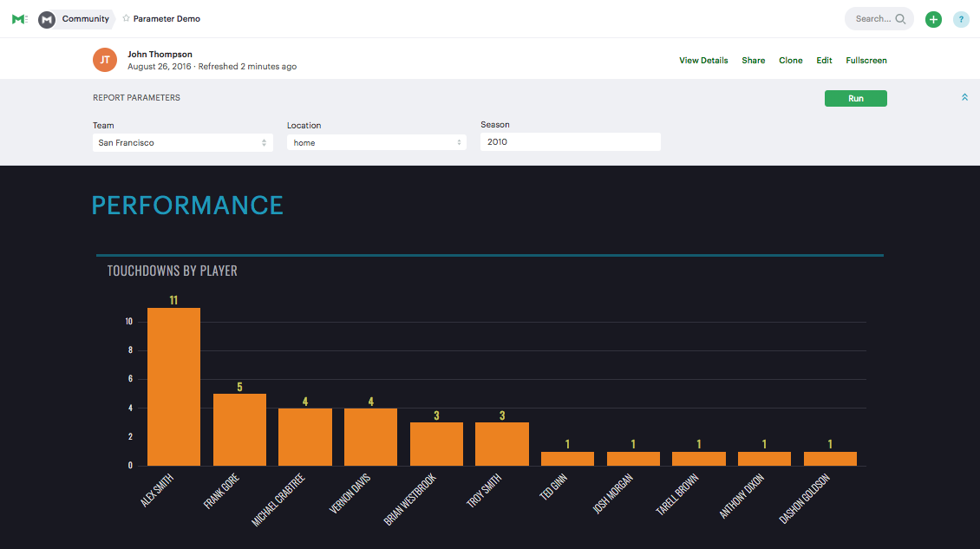Click the TROY SMITH axis label

[x=484, y=491]
